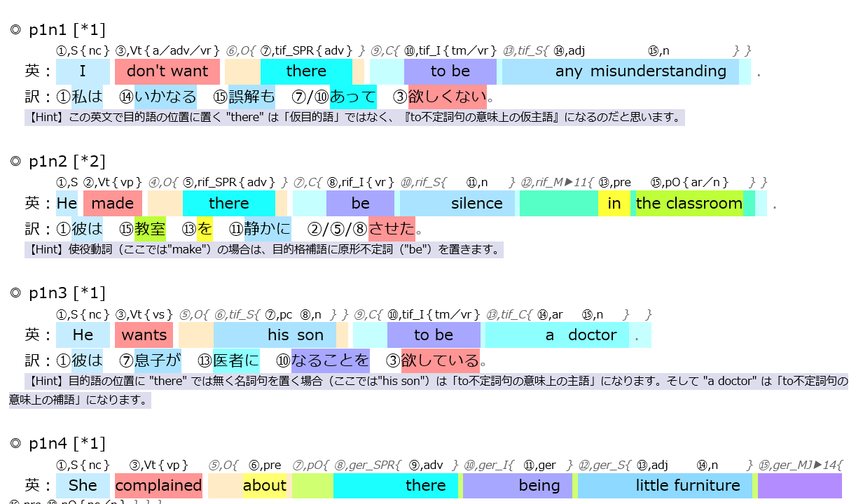Select the green "the classroom" block
856x504 pixels.
point(689,203)
